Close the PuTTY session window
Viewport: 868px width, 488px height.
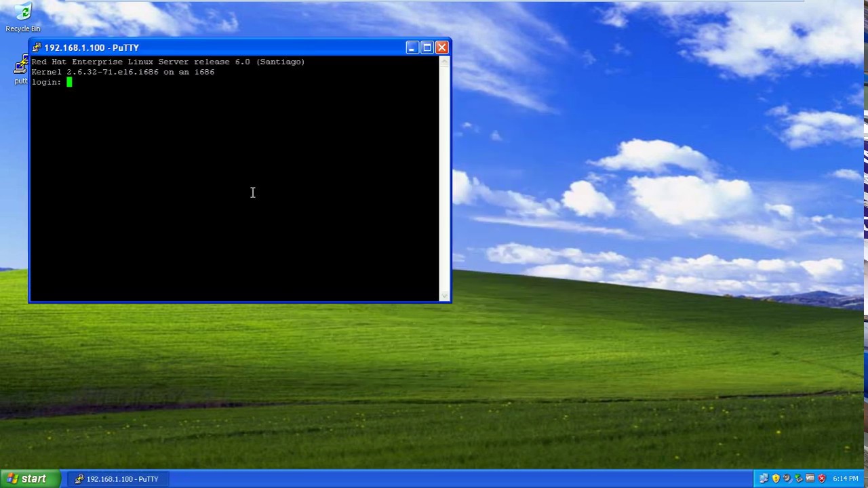441,47
